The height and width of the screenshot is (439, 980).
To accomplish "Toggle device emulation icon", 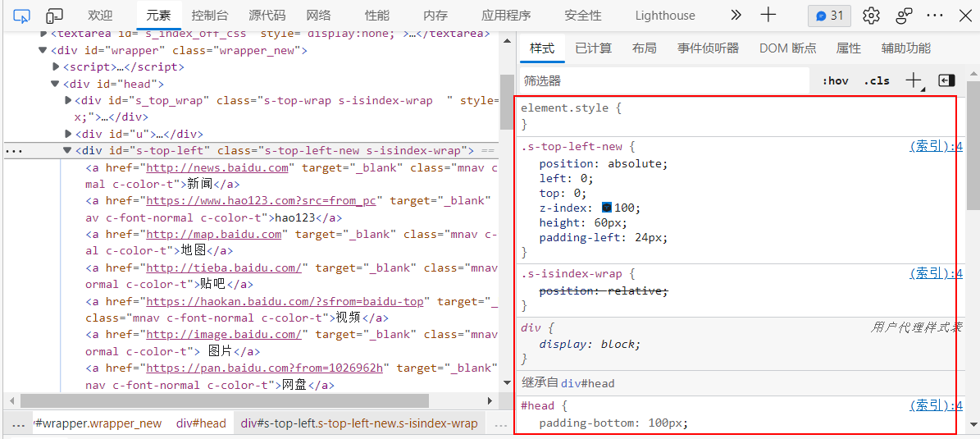I will coord(55,16).
